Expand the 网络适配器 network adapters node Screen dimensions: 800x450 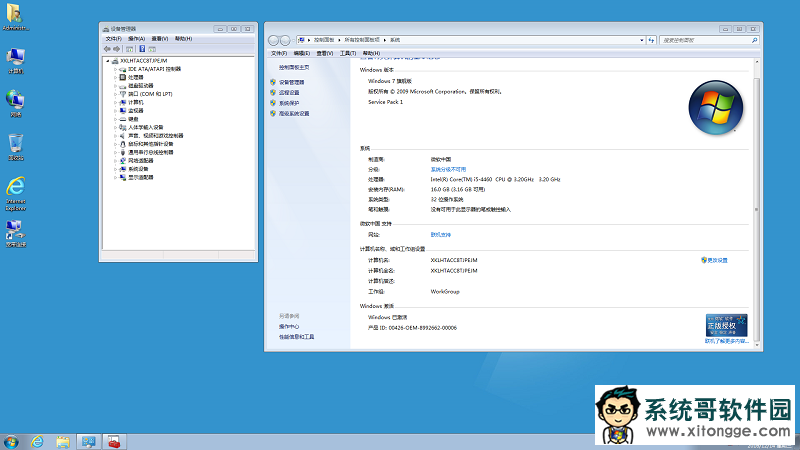point(115,161)
